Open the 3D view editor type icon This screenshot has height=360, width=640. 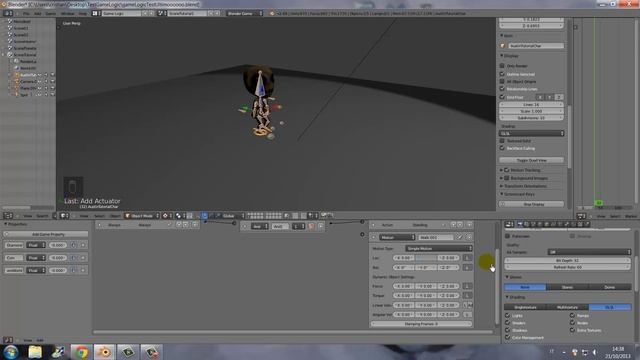tap(63, 216)
